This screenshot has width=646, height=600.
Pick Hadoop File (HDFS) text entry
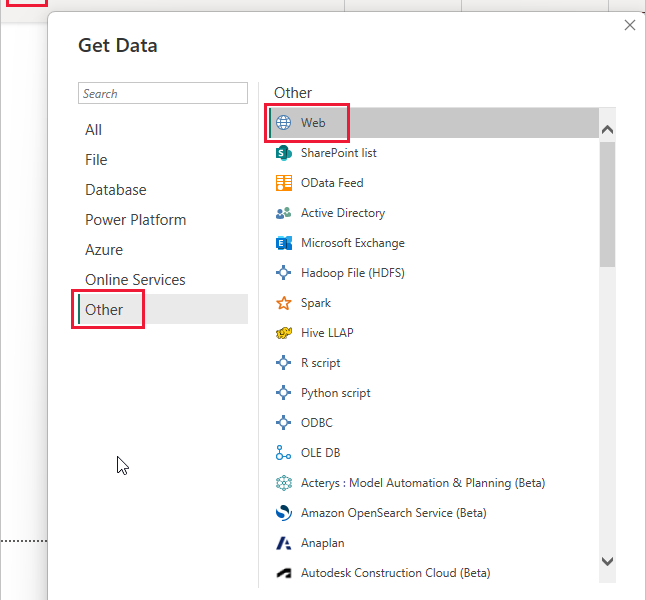pos(353,273)
